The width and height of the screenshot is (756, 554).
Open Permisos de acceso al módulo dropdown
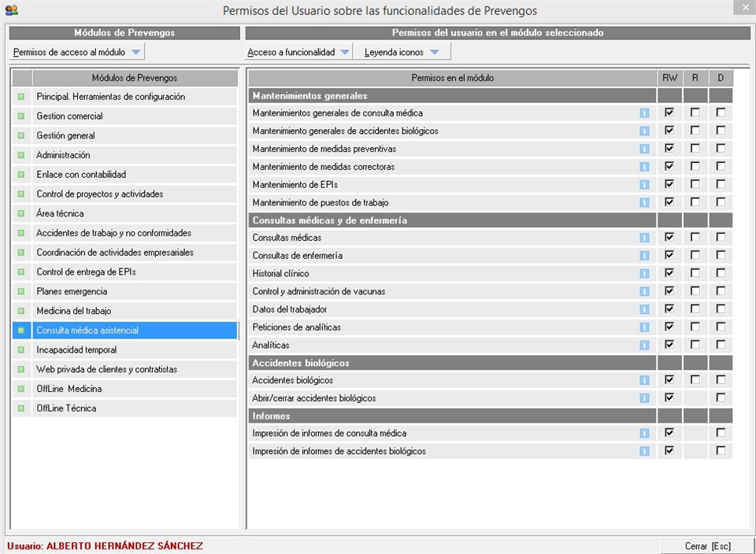[x=78, y=52]
